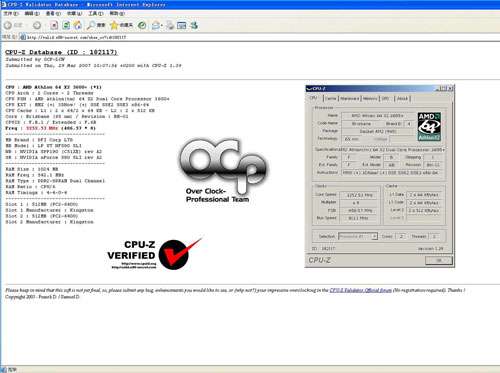Open the 帮助(H) Help menu
The height and width of the screenshot is (373, 500).
tap(117, 13)
